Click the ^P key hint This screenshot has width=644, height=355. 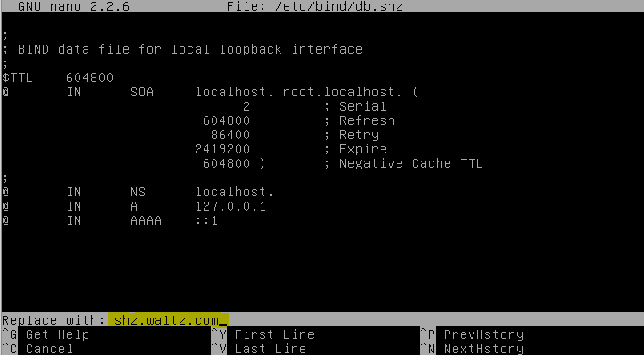(428, 334)
